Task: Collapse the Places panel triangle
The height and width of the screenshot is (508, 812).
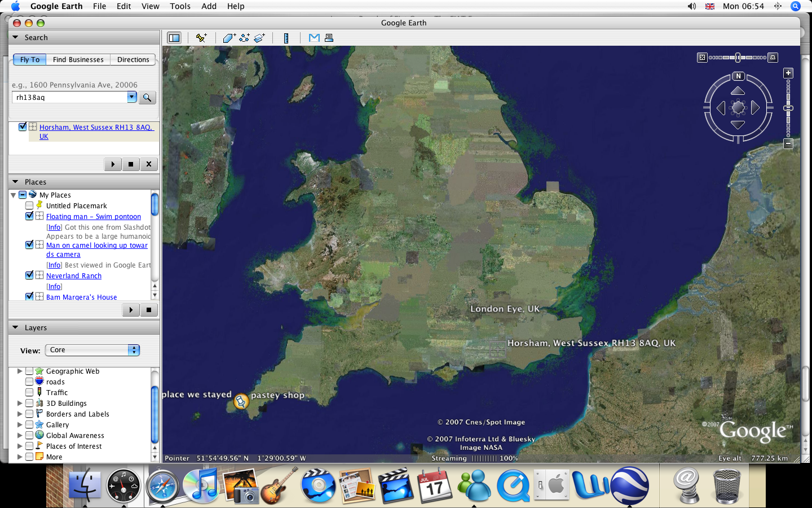Action: click(16, 182)
